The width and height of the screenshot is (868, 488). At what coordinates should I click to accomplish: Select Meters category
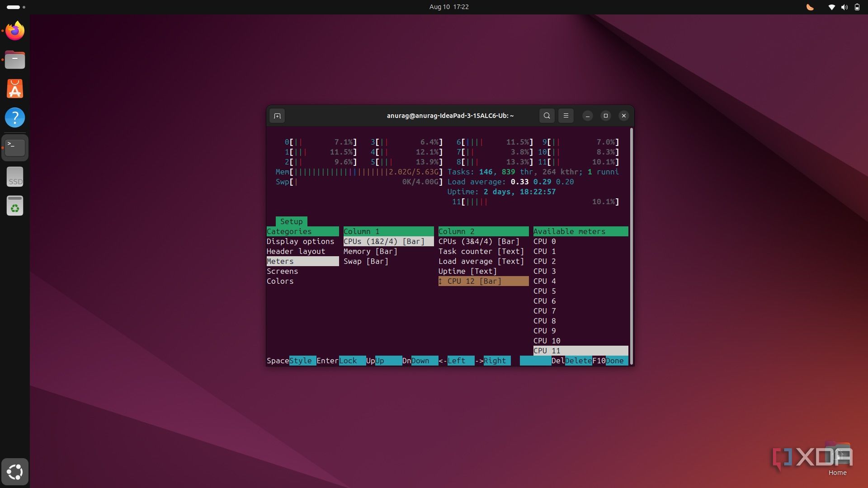(303, 261)
